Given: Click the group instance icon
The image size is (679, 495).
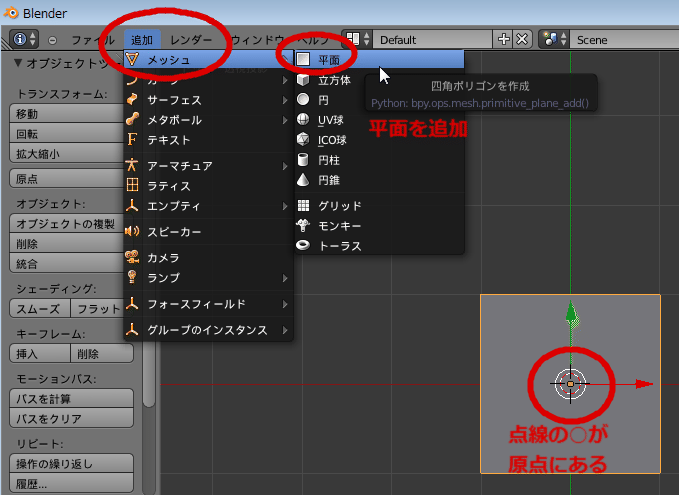Looking at the screenshot, I should pyautogui.click(x=132, y=330).
